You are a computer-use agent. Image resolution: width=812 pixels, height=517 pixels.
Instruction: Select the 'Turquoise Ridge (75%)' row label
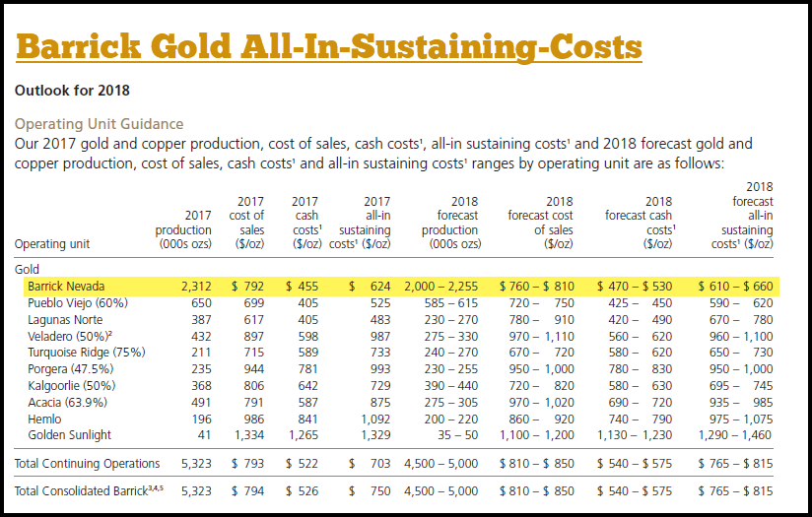(87, 353)
